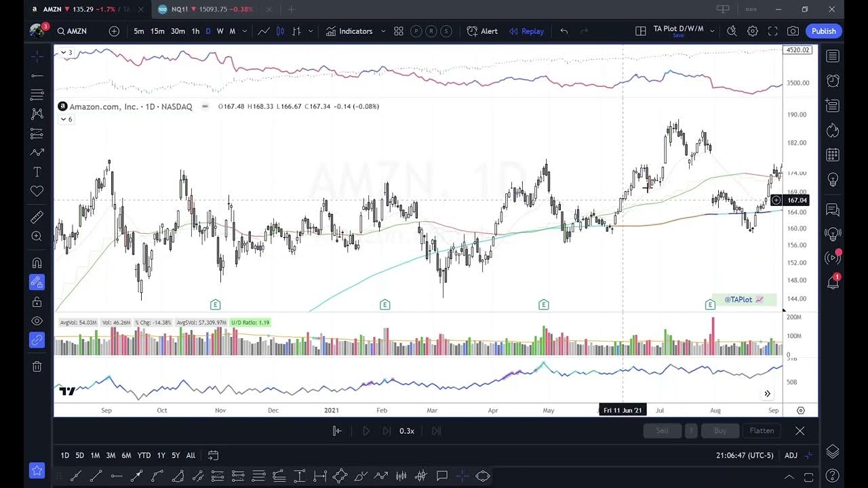Viewport: 868px width, 488px height.
Task: Toggle lock all drawing tools
Action: coord(37,302)
